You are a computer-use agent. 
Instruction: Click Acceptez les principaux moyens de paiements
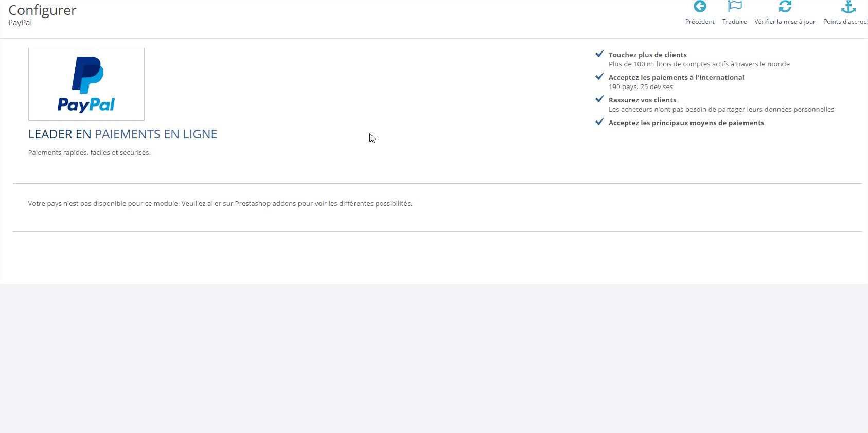click(x=686, y=123)
